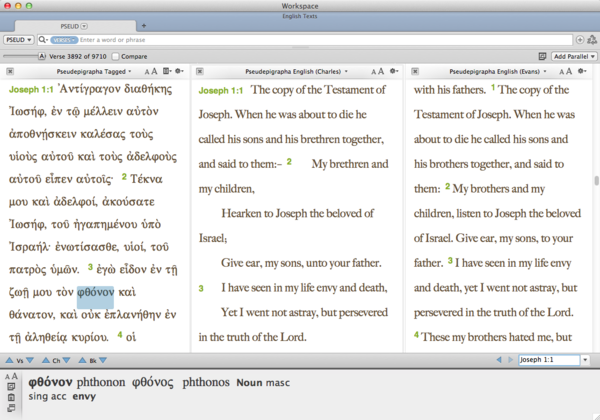Screen dimensions: 600x420
Task: Enable the Compare checkbox
Action: click(x=117, y=56)
